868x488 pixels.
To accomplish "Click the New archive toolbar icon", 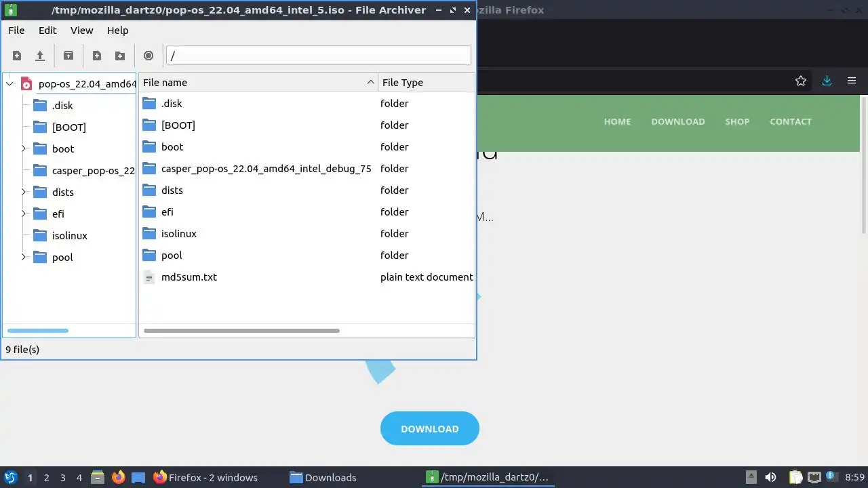I will click(x=17, y=56).
